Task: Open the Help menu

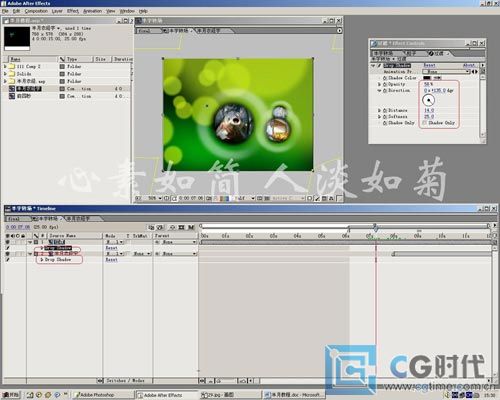Action: coord(143,11)
